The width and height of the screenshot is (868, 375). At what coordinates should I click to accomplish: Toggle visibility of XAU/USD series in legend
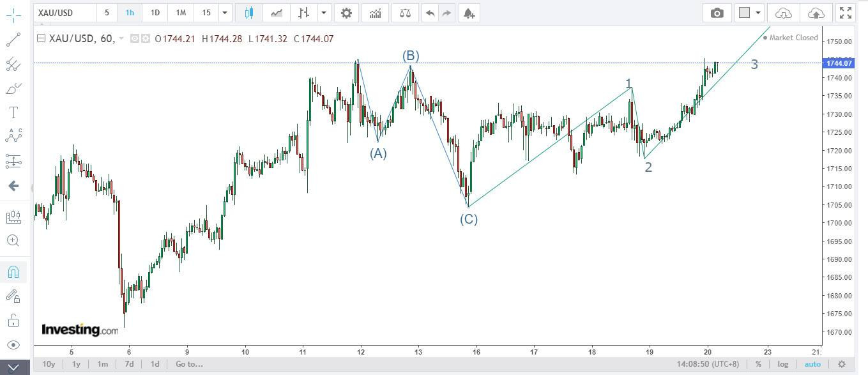click(x=135, y=38)
